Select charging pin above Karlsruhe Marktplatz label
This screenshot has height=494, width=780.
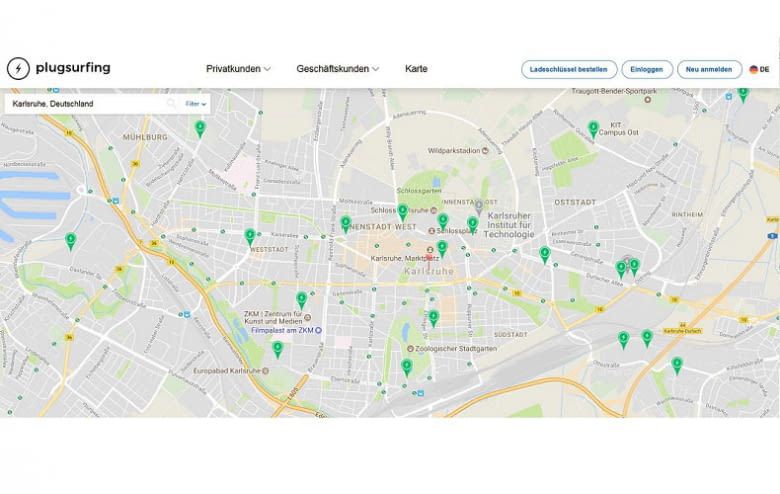(442, 248)
